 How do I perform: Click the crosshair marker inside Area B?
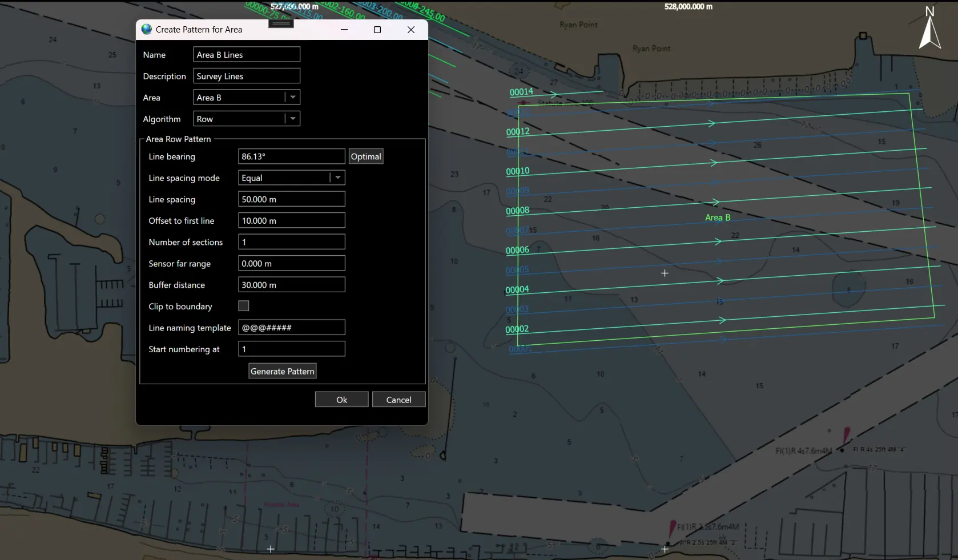tap(665, 273)
